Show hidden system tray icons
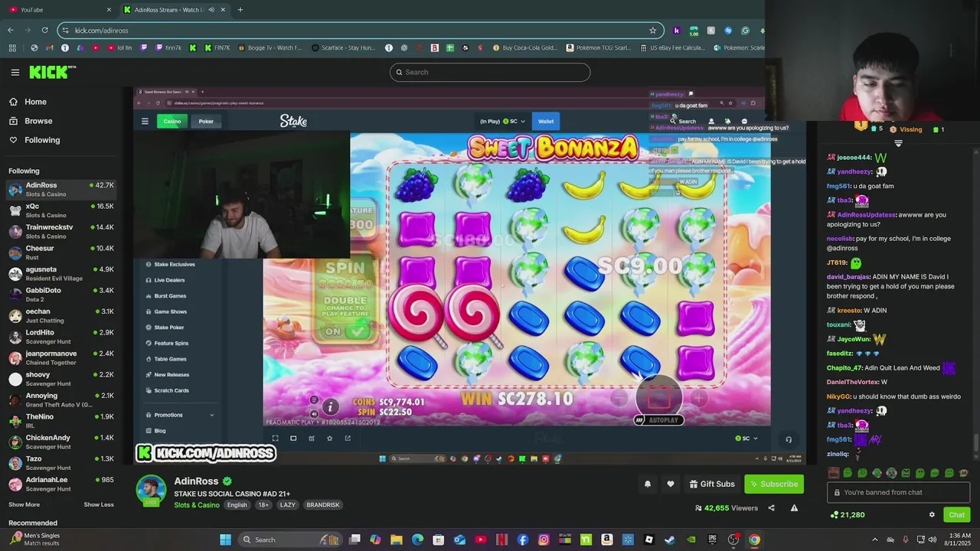This screenshot has width=980, height=551. pyautogui.click(x=875, y=540)
